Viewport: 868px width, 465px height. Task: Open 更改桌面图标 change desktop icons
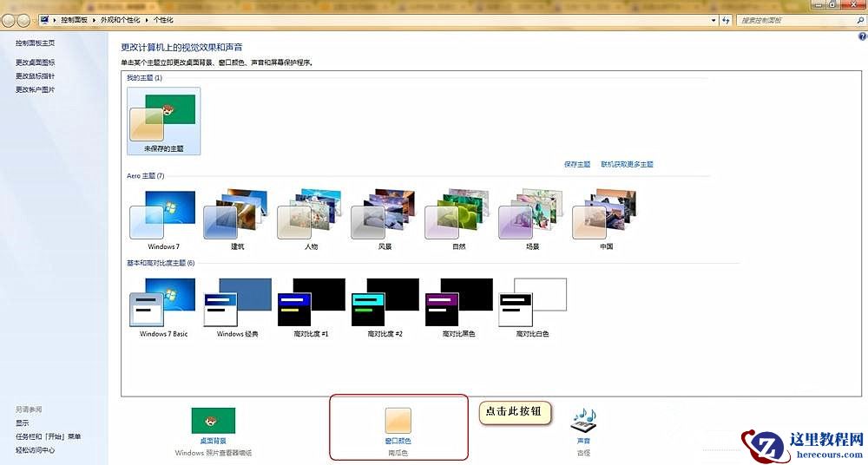point(35,62)
